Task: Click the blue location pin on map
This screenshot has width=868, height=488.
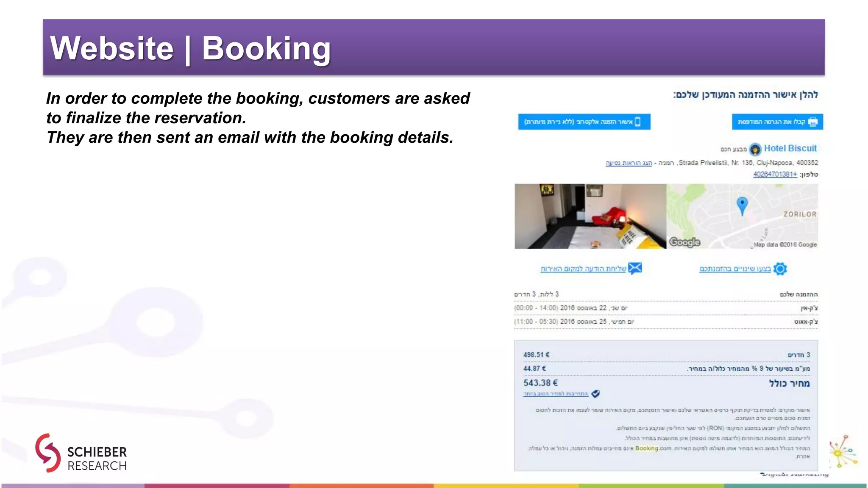Action: (742, 206)
